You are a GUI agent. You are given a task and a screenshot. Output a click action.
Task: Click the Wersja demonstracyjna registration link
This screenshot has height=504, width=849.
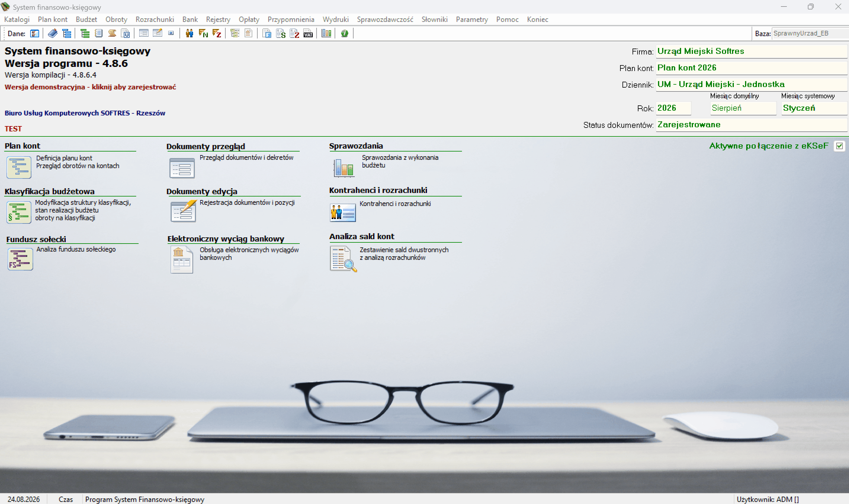(90, 87)
